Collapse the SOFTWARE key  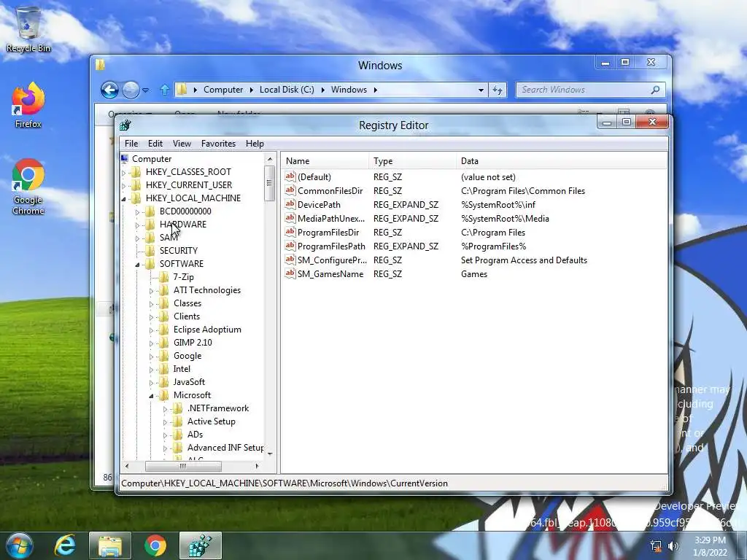138,264
